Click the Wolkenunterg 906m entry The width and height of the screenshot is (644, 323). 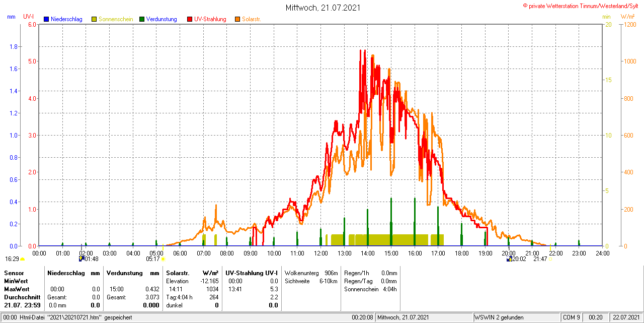311,273
